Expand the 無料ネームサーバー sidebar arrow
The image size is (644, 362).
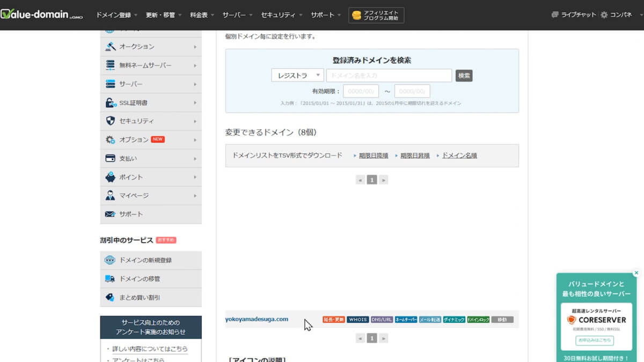coord(195,65)
